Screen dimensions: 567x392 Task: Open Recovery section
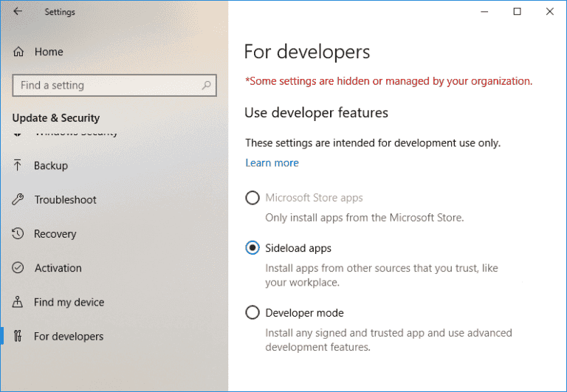55,234
